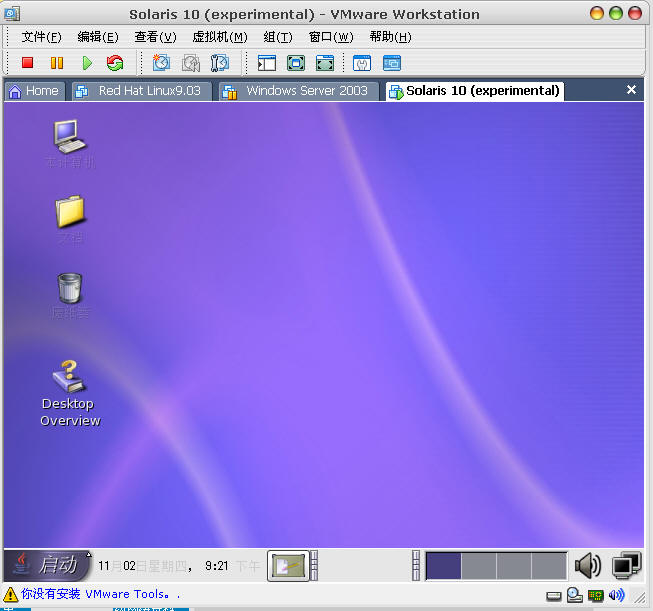This screenshot has width=653, height=611.
Task: Click the Quick Switch mode icon
Action: (x=325, y=63)
